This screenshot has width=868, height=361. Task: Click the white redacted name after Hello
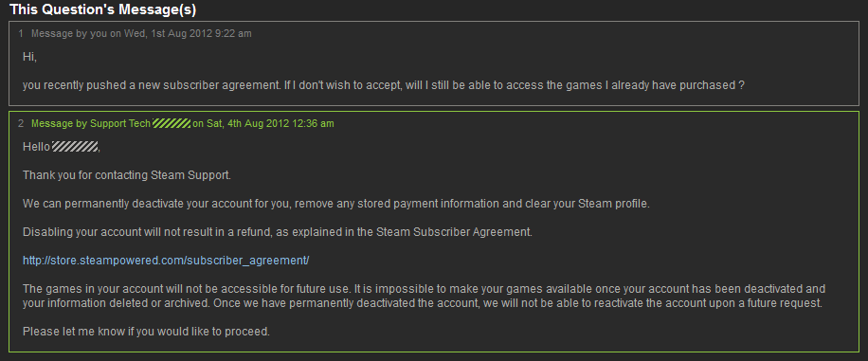(x=75, y=147)
